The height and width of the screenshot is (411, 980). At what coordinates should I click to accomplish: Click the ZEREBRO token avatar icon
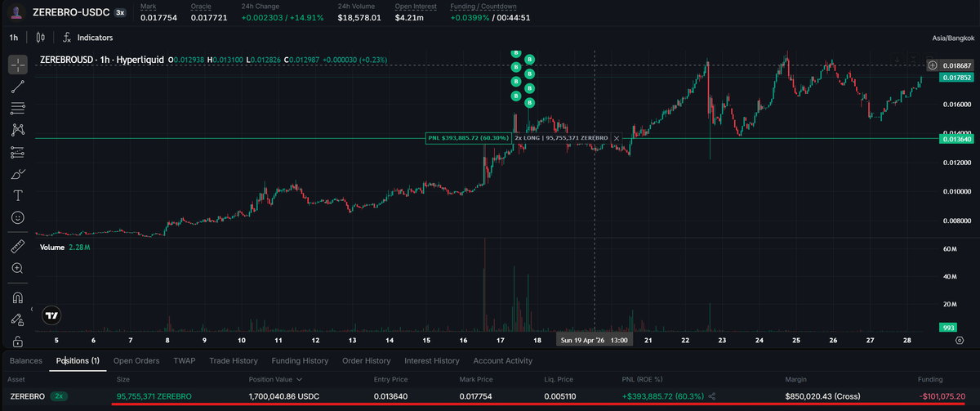[17, 13]
